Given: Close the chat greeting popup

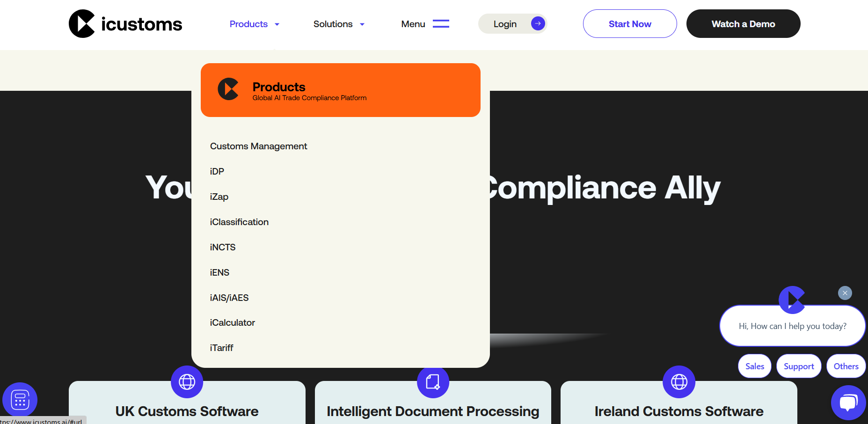Looking at the screenshot, I should [845, 293].
